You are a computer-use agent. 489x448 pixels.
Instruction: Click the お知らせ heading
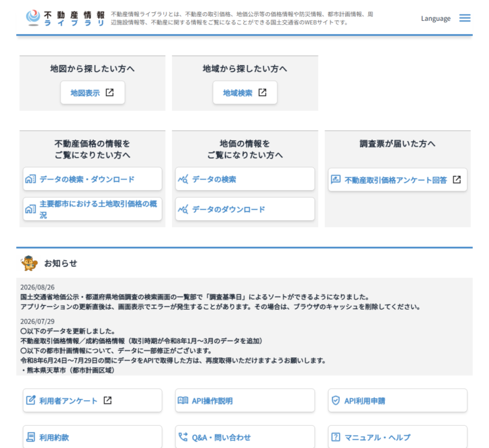click(60, 263)
